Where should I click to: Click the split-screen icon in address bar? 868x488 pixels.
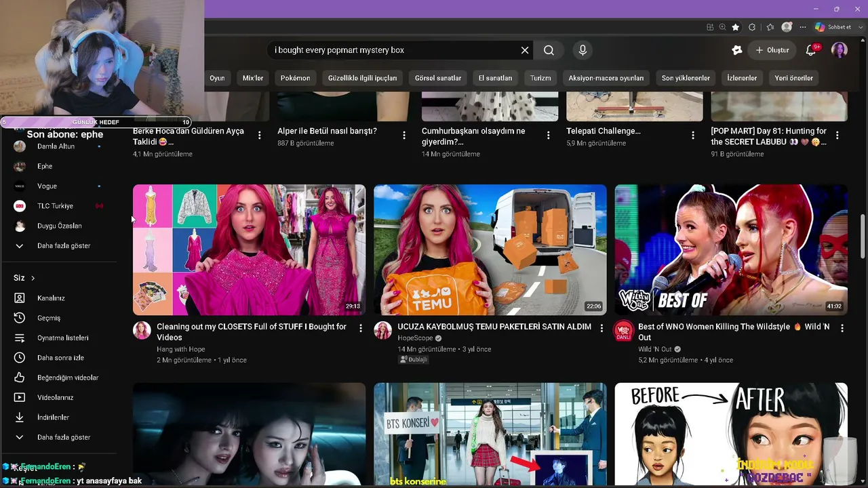[710, 27]
